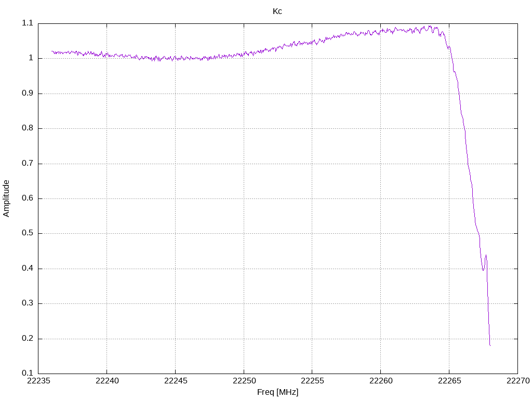This screenshot has height=399, width=532.
Task: Click the y-axis tick label 1.1
Action: point(28,23)
